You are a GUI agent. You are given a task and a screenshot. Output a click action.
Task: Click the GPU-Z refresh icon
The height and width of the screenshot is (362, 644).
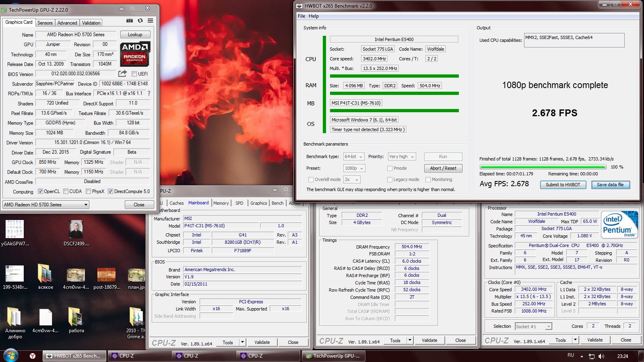coord(140,21)
